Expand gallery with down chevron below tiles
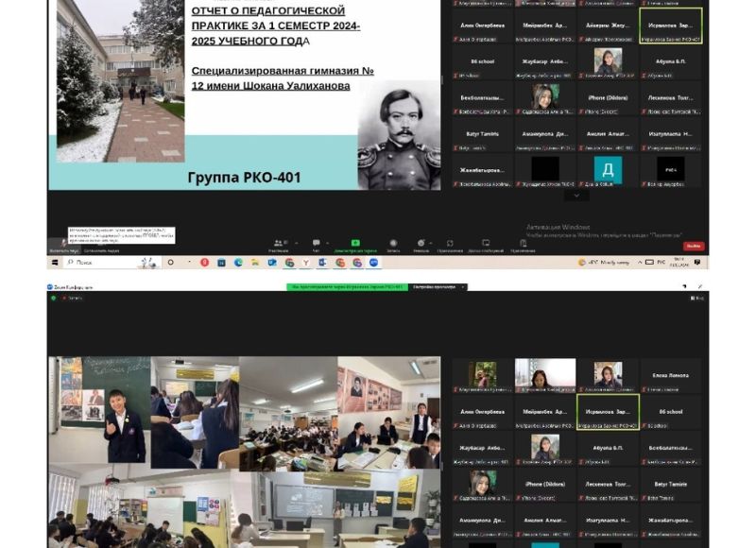The width and height of the screenshot is (756, 548). pos(576,196)
